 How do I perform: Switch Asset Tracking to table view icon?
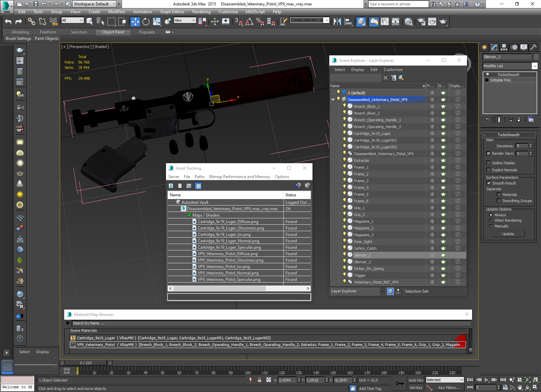pos(198,186)
